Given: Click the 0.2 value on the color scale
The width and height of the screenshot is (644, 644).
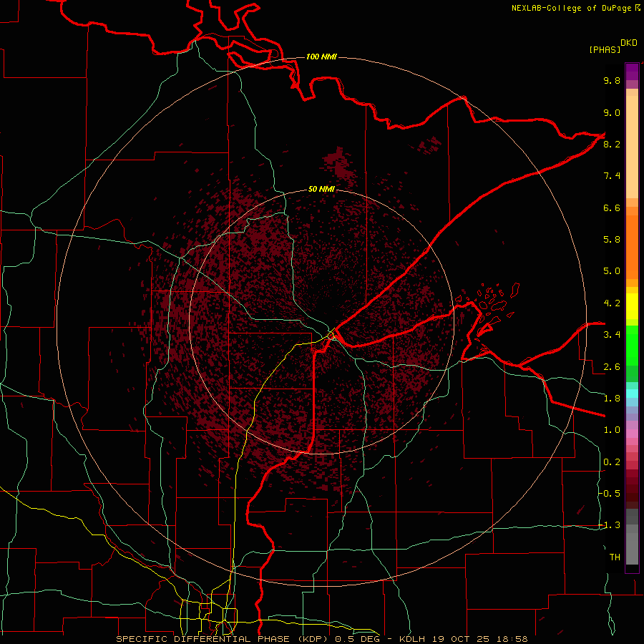Looking at the screenshot, I should click(x=612, y=462).
